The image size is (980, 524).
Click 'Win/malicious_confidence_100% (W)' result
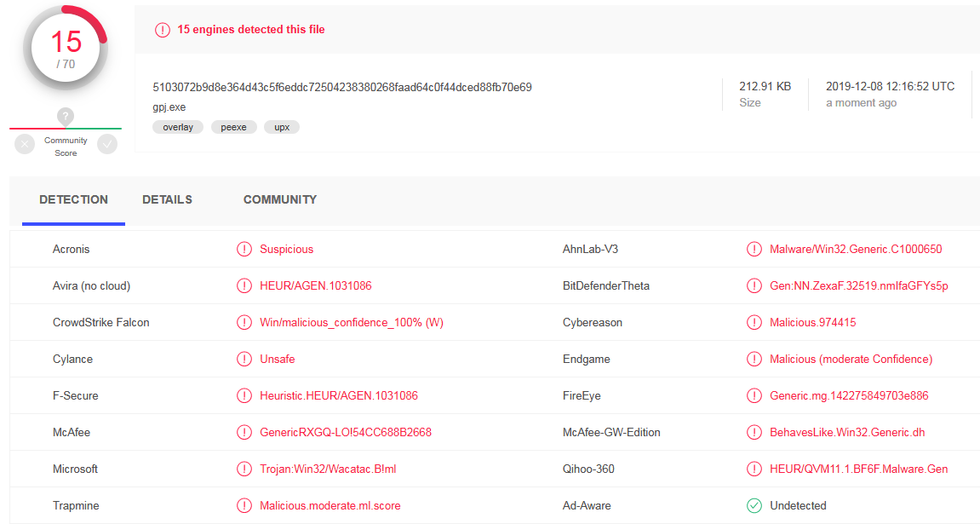[x=352, y=323]
